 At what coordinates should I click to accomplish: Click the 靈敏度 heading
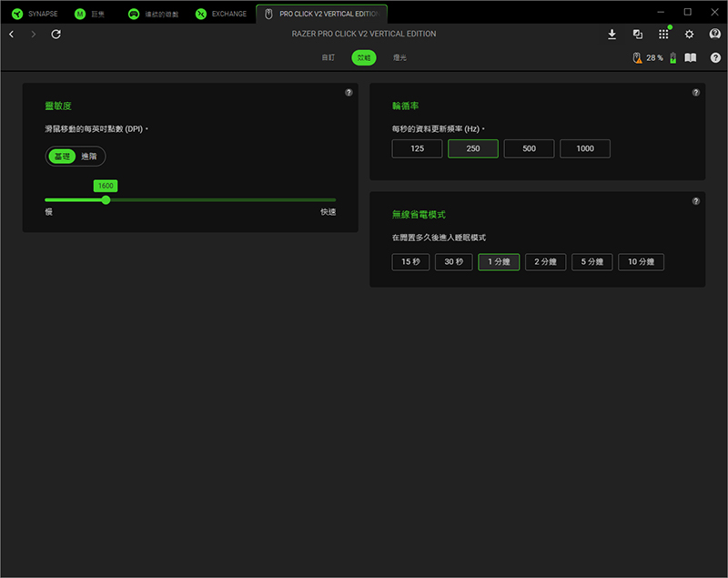58,106
